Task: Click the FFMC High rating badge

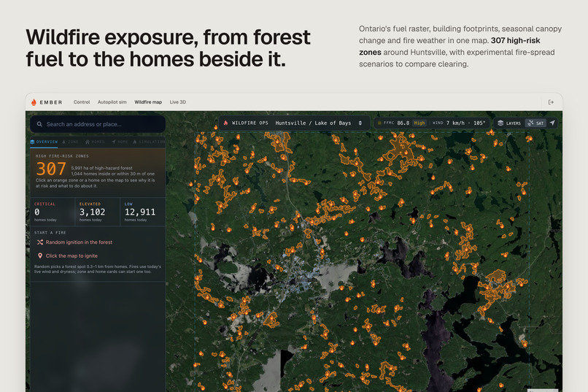Action: (x=419, y=123)
